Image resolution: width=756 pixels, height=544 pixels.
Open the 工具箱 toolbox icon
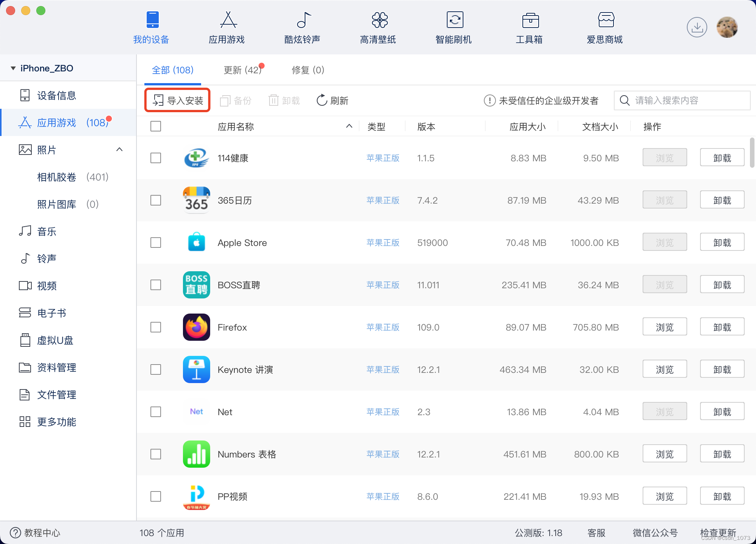click(x=530, y=20)
